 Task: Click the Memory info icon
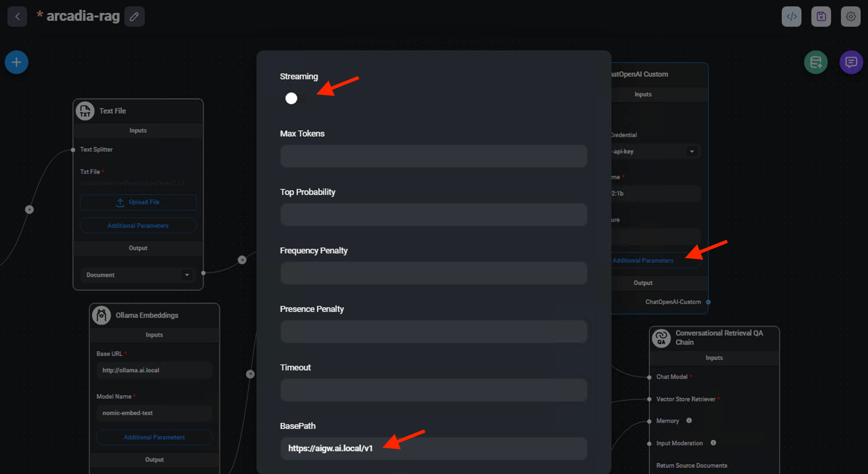click(x=689, y=420)
